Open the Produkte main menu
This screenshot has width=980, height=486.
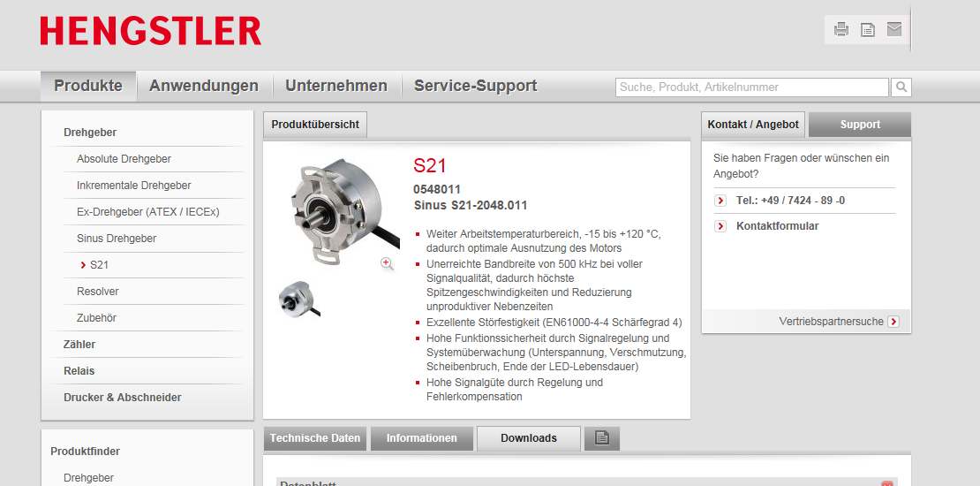[x=88, y=86]
